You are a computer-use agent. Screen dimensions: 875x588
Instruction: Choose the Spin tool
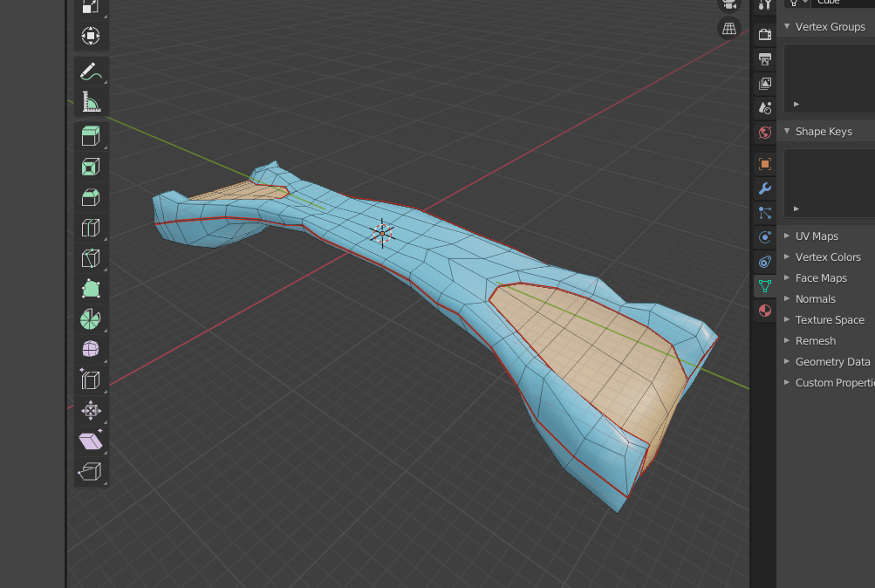click(x=91, y=319)
